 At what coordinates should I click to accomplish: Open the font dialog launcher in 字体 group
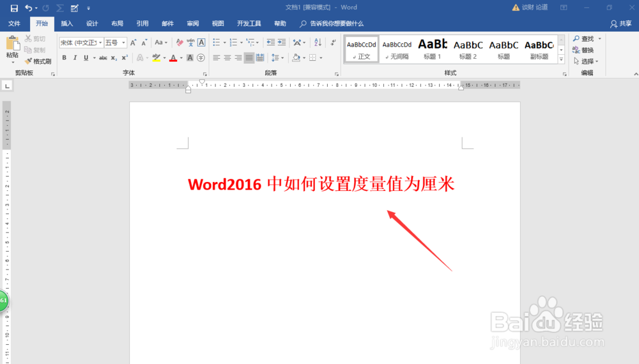click(x=205, y=74)
